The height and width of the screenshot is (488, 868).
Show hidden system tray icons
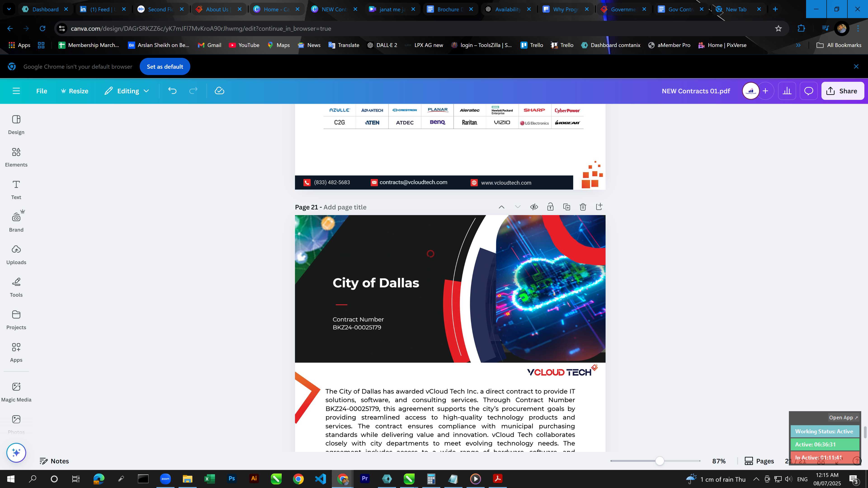[x=756, y=479]
